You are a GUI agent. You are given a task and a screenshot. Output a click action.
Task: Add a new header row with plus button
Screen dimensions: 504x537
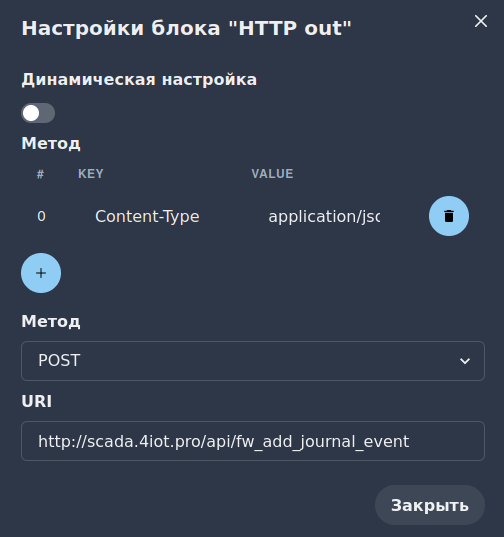click(x=41, y=273)
